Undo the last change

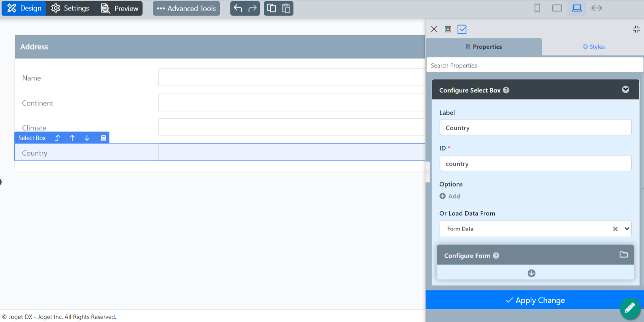238,8
